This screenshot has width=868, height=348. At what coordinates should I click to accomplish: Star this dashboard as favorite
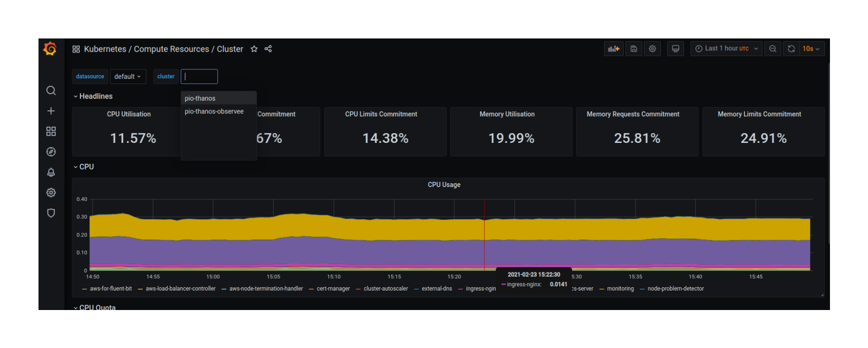click(254, 49)
